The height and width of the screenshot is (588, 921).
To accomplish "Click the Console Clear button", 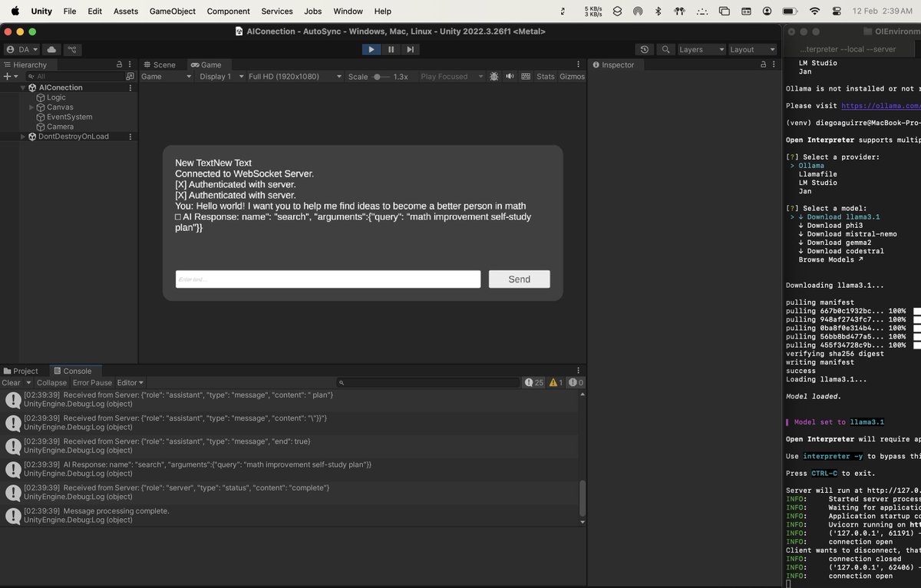I will [12, 382].
